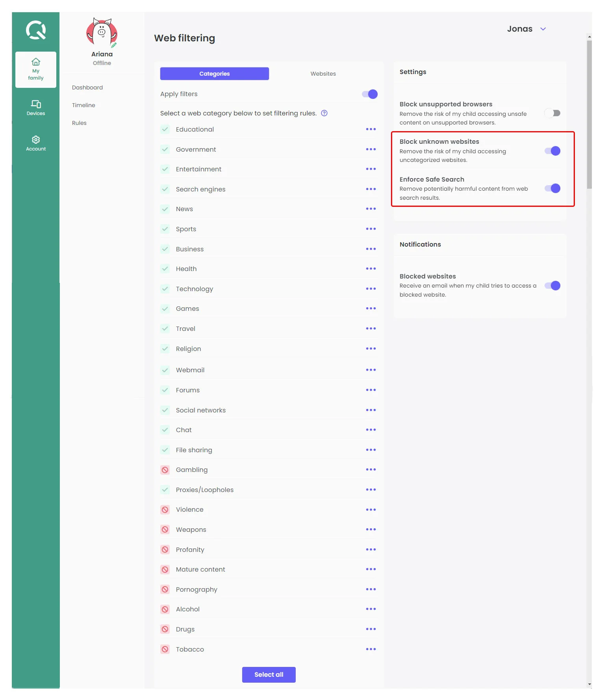Switch to the Websites tab
Viewport: 606px width, 700px height.
point(323,74)
